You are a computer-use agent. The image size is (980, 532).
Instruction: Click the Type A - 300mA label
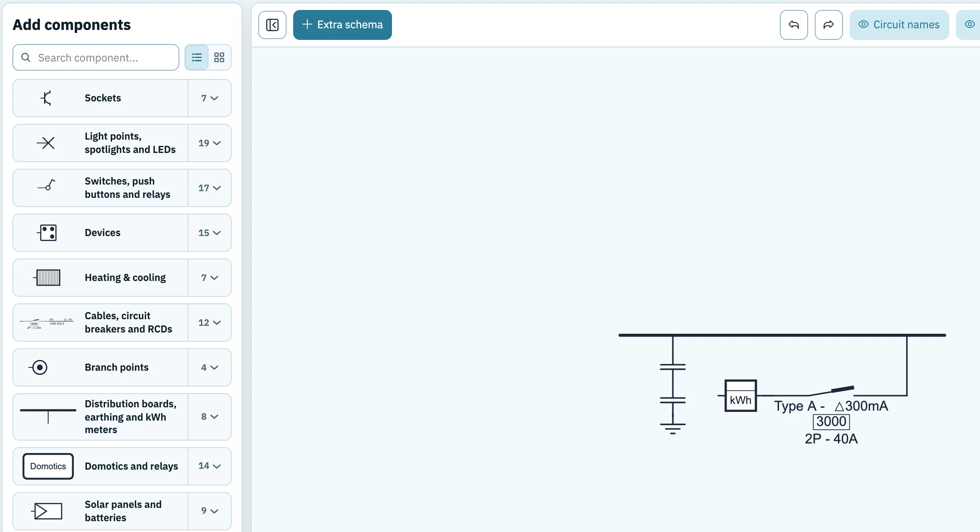coord(831,406)
